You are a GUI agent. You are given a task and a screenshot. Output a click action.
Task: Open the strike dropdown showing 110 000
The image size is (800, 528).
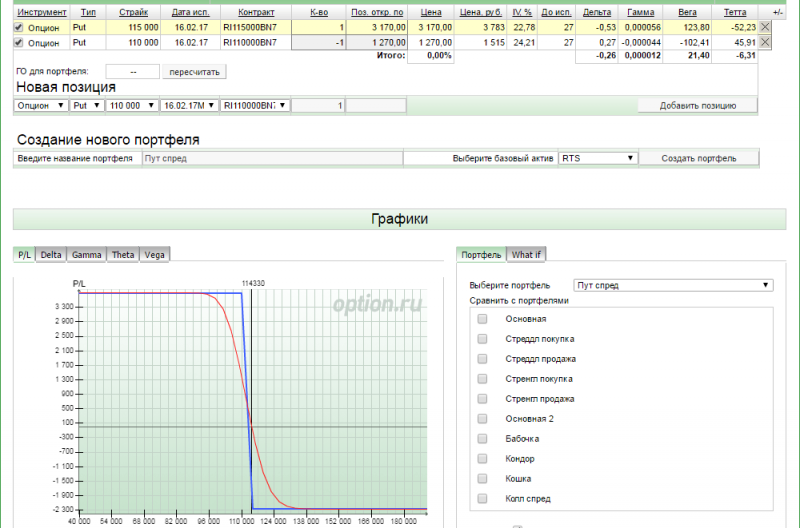pos(132,105)
